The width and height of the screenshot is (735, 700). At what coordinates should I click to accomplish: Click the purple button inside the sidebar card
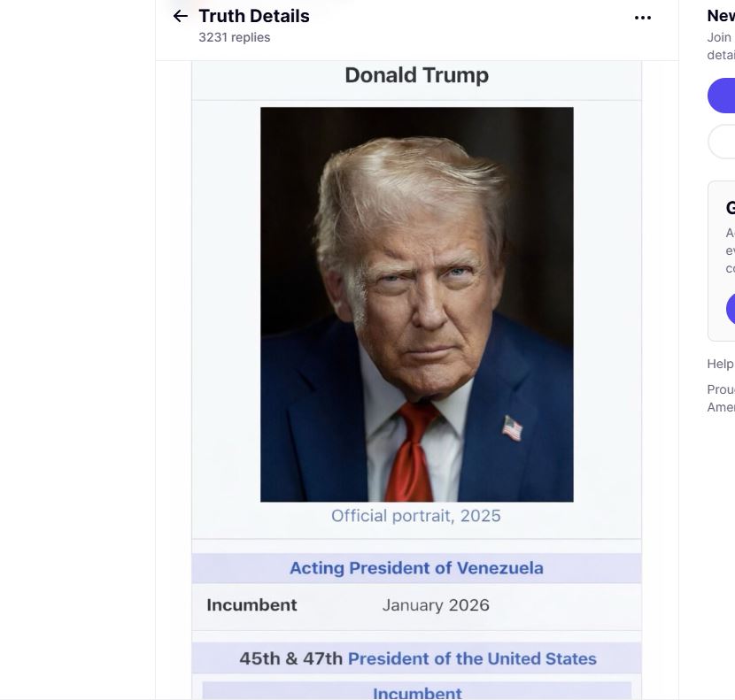(731, 309)
